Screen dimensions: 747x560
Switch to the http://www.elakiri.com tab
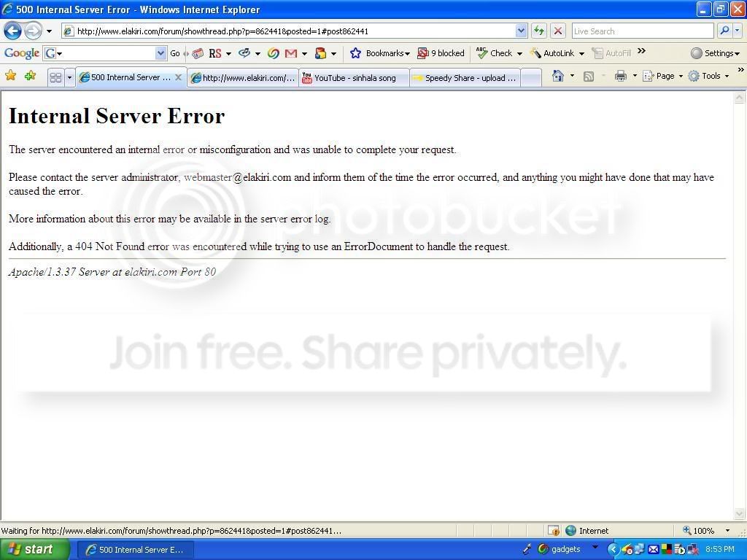[x=243, y=77]
